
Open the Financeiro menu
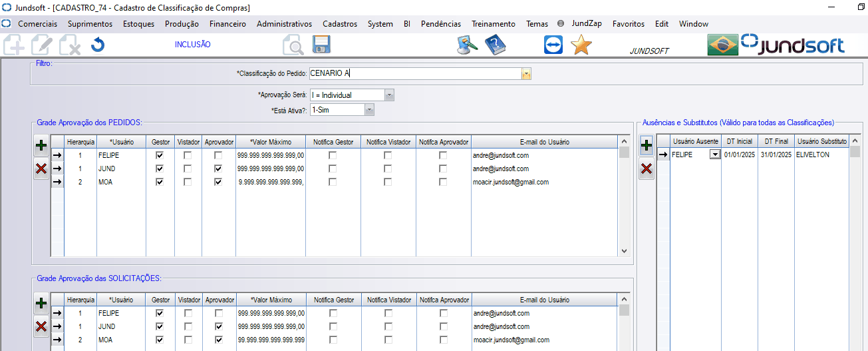point(227,24)
